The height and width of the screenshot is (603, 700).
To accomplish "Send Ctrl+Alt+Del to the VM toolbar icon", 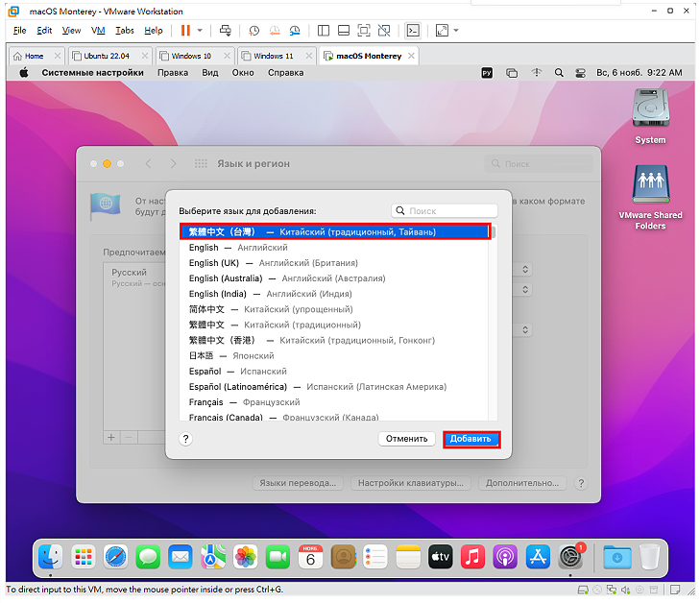I will click(226, 31).
